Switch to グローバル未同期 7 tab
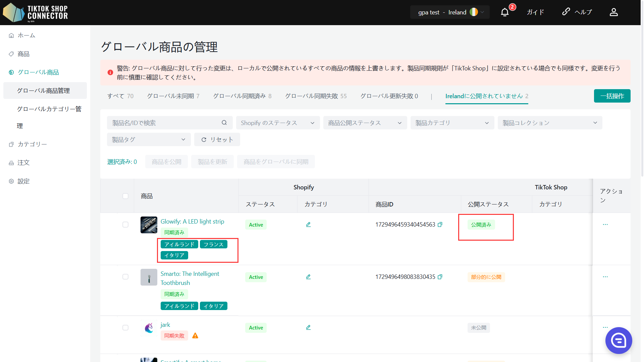 [173, 96]
